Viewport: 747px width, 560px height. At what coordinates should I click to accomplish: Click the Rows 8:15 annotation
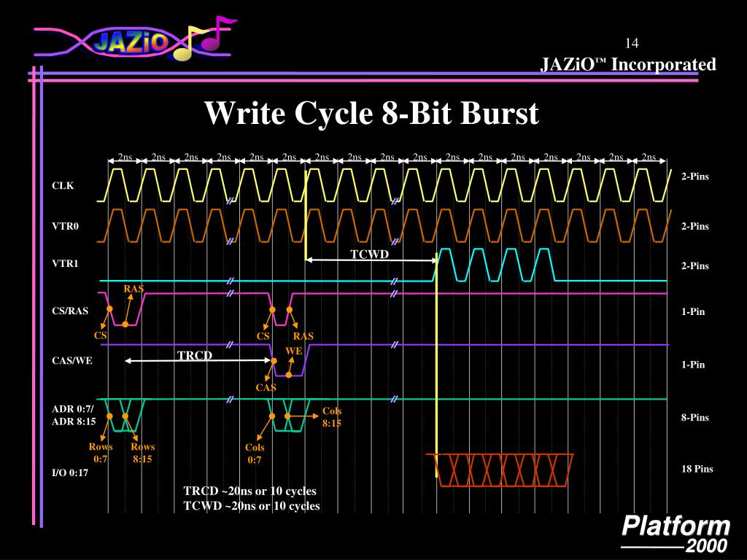[x=142, y=453]
